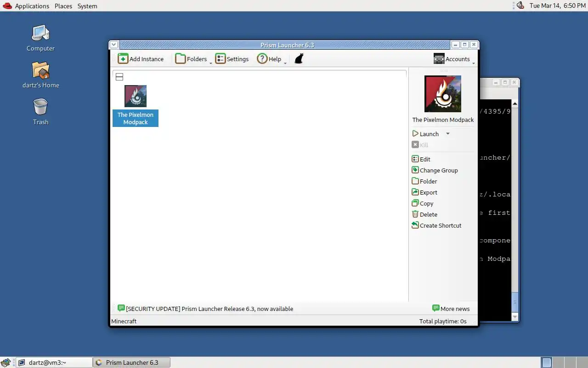
Task: Open Prism Launcher window menu button
Action: [114, 45]
